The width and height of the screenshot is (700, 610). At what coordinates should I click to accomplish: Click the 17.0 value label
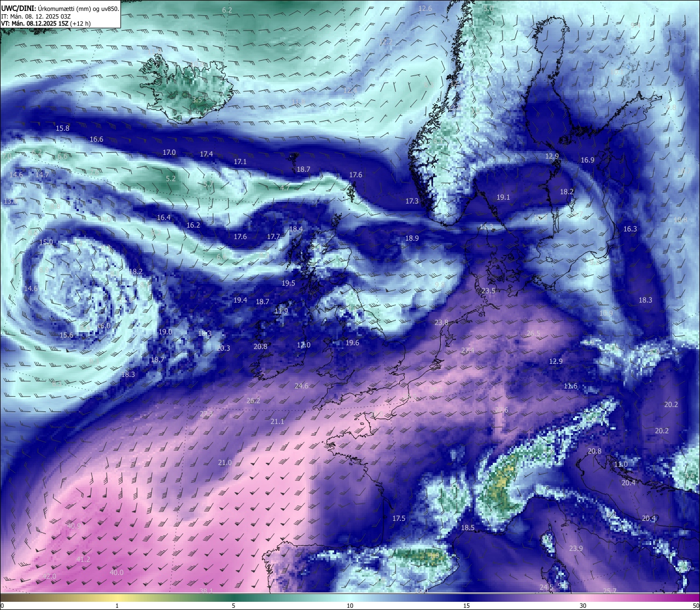(169, 152)
